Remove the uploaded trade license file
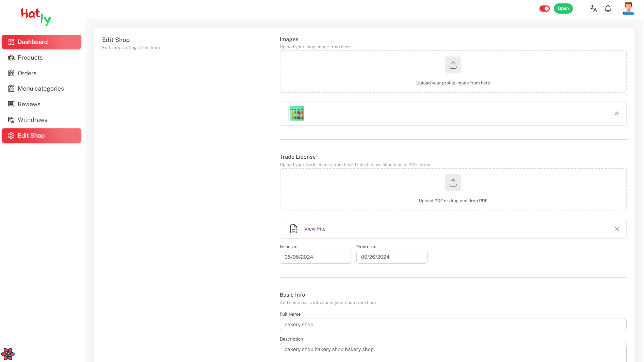Screen dimensions: 644x362 (617, 229)
